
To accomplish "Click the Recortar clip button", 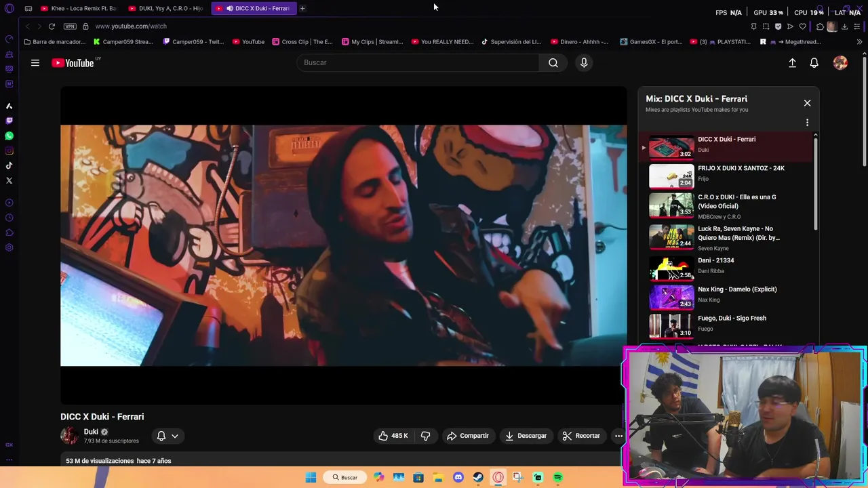I will coord(581,436).
